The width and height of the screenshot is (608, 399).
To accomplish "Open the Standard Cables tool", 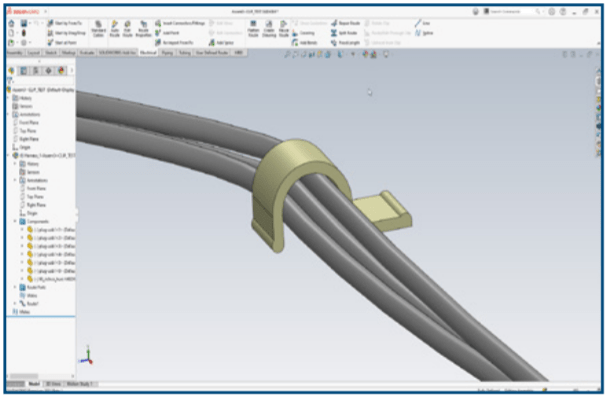I will pyautogui.click(x=98, y=29).
